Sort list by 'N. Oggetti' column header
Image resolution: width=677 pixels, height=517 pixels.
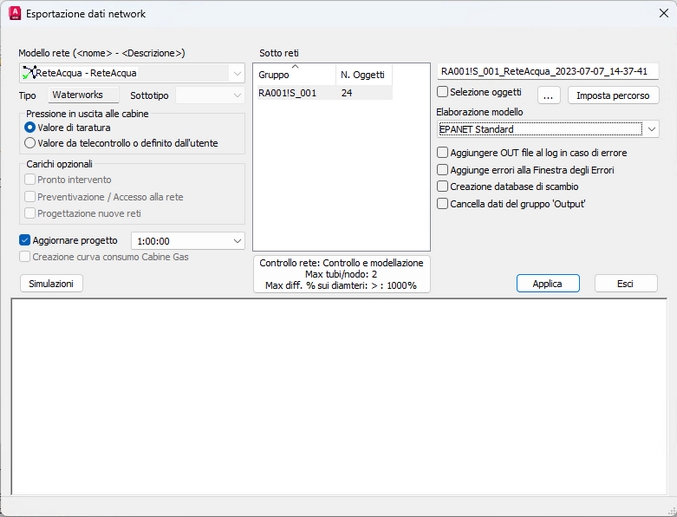pyautogui.click(x=363, y=75)
